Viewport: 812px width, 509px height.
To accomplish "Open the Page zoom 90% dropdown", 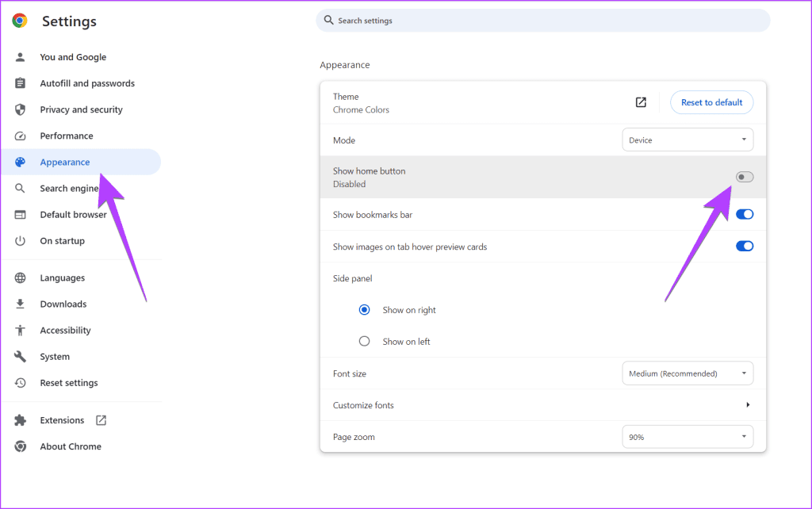I will pyautogui.click(x=688, y=436).
